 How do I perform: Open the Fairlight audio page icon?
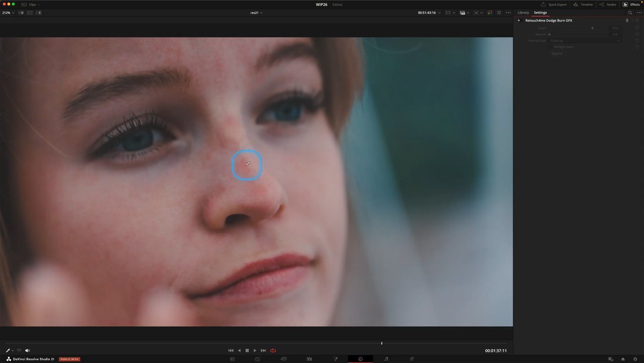click(x=386, y=359)
